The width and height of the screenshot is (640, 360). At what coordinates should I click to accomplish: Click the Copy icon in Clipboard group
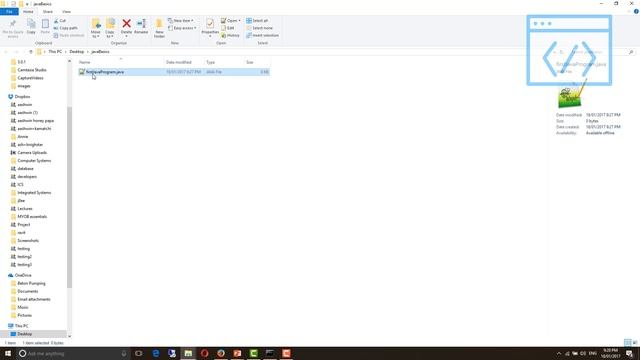(x=31, y=27)
